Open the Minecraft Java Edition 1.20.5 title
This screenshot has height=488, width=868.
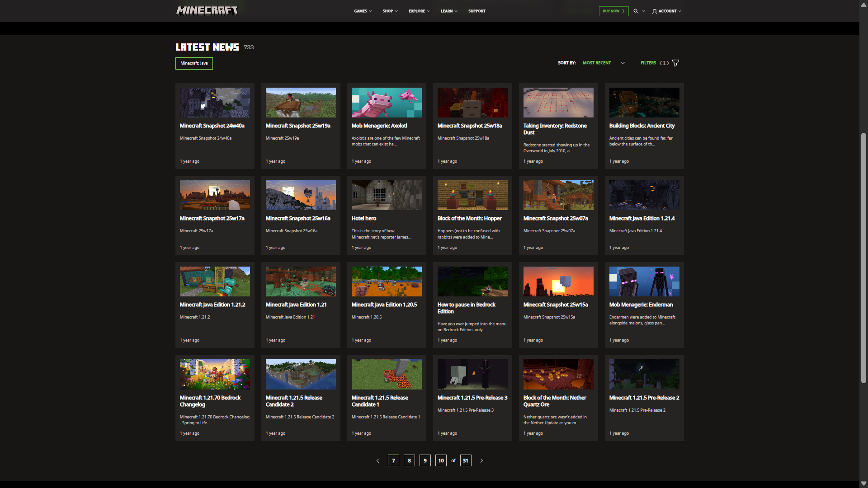pyautogui.click(x=384, y=305)
